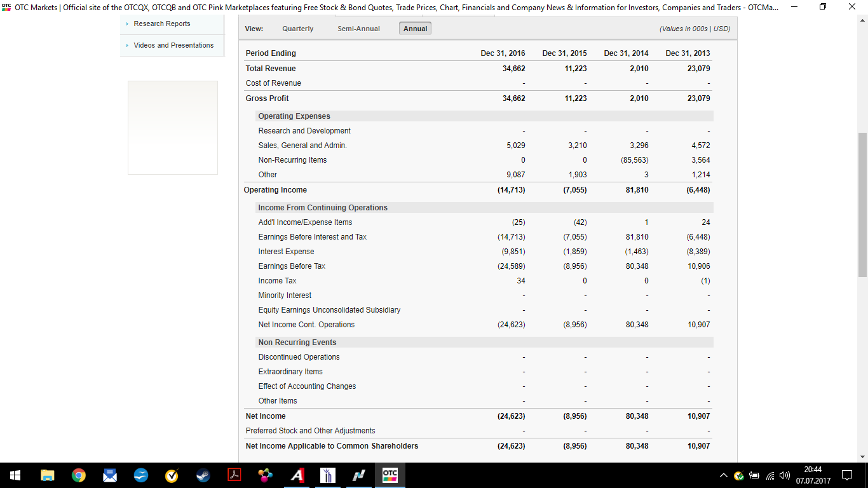Select Videos and Presentations in the sidebar
This screenshot has height=488, width=868.
[173, 45]
